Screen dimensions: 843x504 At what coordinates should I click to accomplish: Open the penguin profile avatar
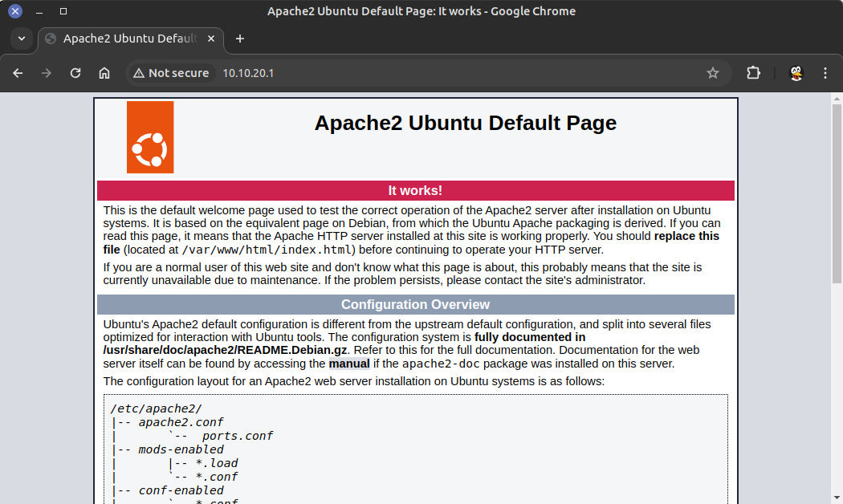pos(796,73)
